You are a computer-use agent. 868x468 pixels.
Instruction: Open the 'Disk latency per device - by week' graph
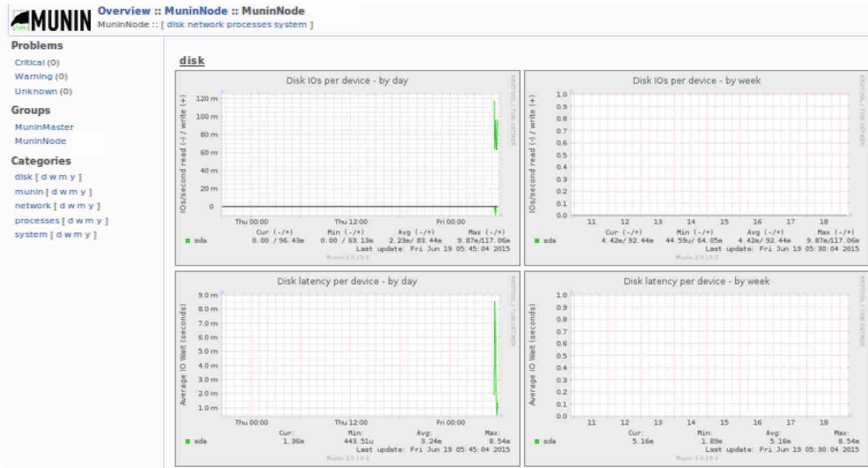[696, 368]
